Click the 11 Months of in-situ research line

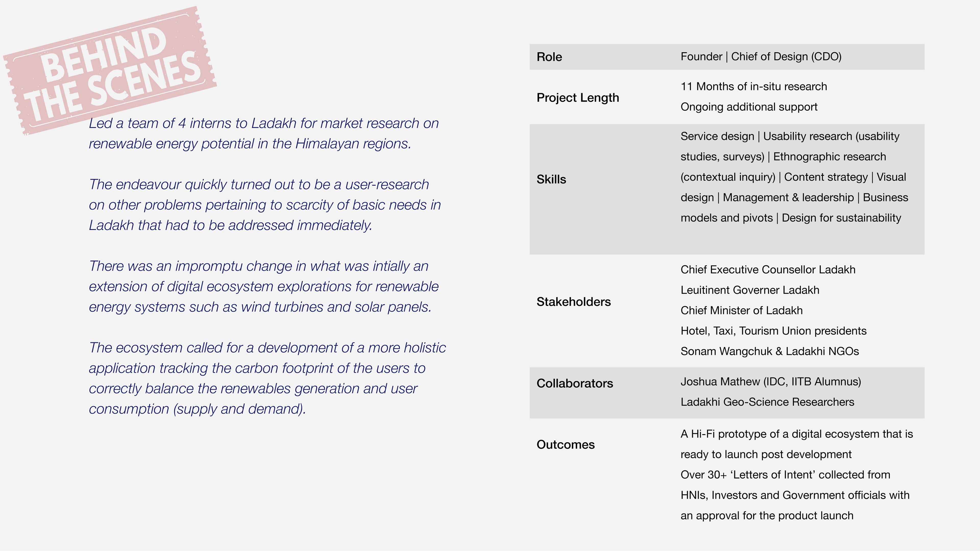pyautogui.click(x=753, y=87)
